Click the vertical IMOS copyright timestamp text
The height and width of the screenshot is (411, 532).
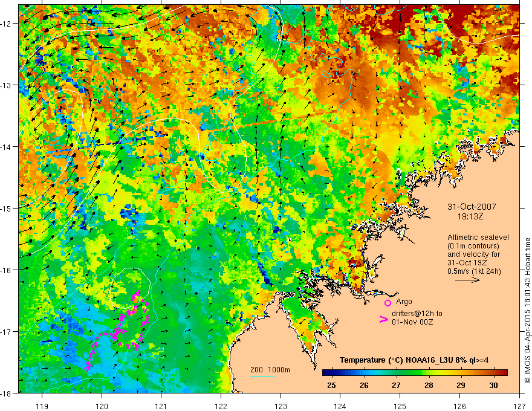pos(528,311)
